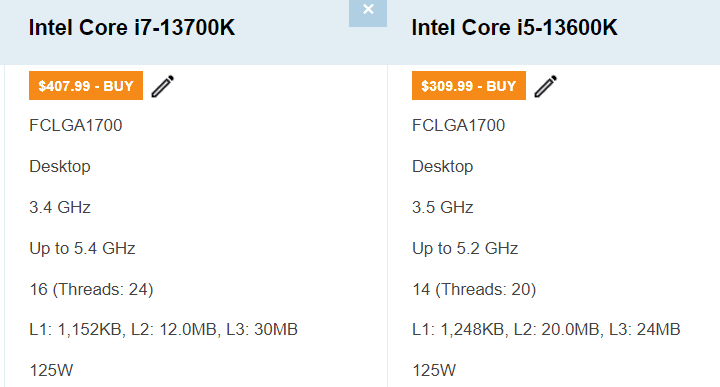
Task: Click the 3.5 GHz clock speed value
Action: [443, 208]
